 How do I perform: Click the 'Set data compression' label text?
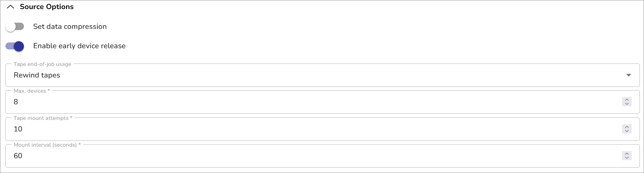point(70,27)
